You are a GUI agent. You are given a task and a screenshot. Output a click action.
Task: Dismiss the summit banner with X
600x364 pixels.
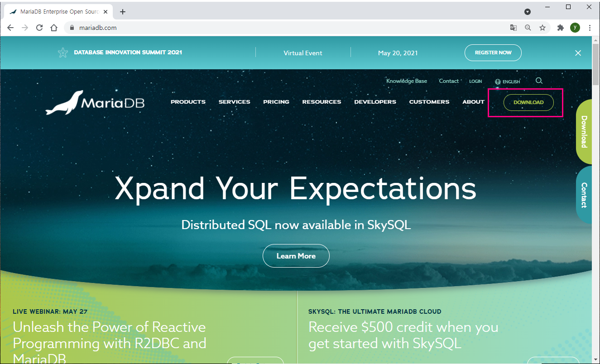578,53
